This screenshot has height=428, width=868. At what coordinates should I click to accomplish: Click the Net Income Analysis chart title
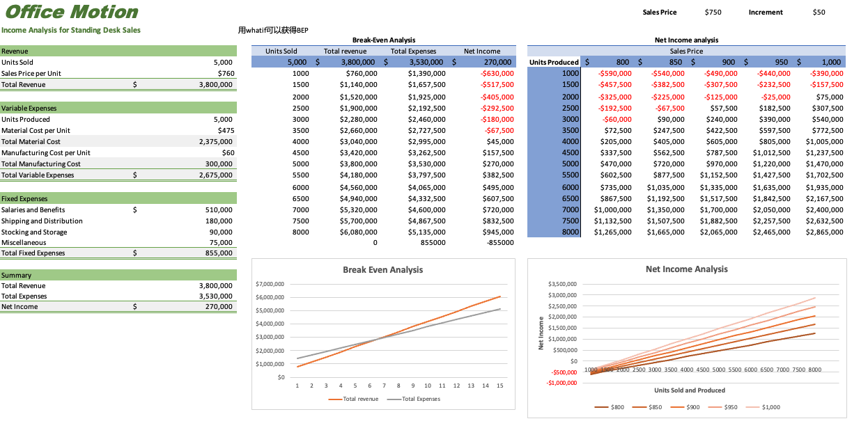tap(686, 269)
